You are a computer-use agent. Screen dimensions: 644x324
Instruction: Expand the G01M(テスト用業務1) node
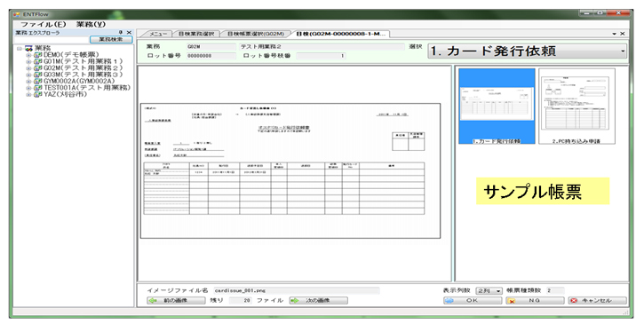tap(28, 61)
